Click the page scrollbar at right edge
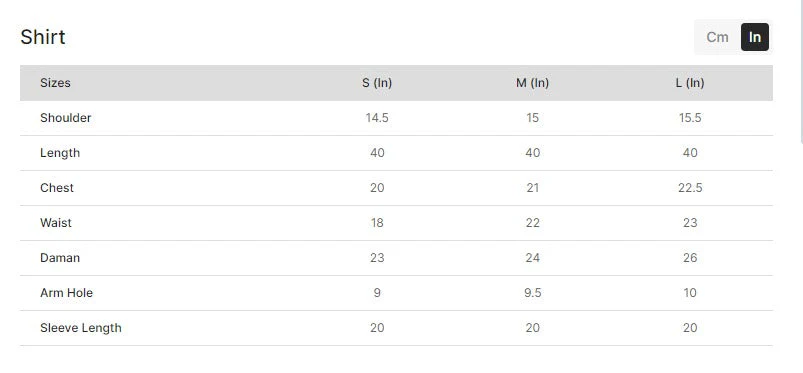This screenshot has width=803, height=373. (801, 70)
